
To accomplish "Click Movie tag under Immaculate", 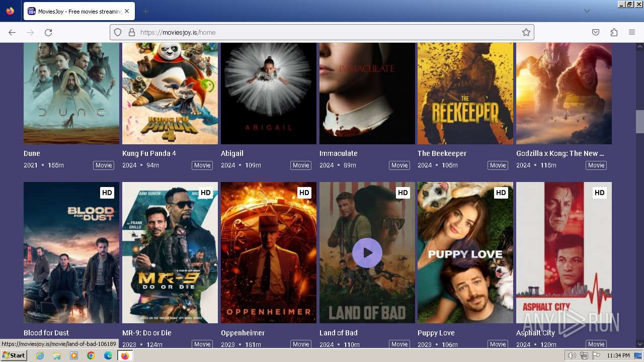I will (x=399, y=165).
